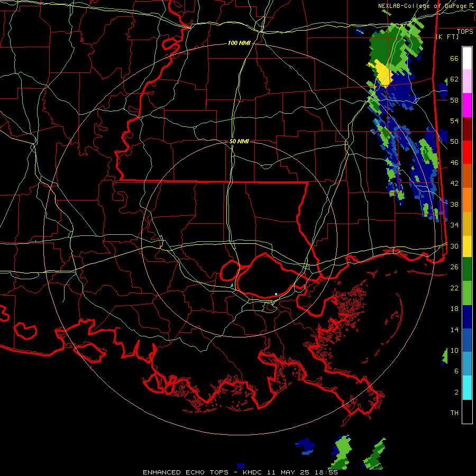Click the 54 legend value
This screenshot has height=476, width=476.
pos(454,121)
